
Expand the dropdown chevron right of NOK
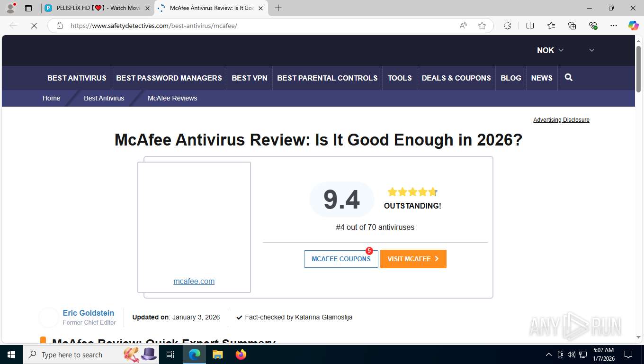(x=591, y=50)
